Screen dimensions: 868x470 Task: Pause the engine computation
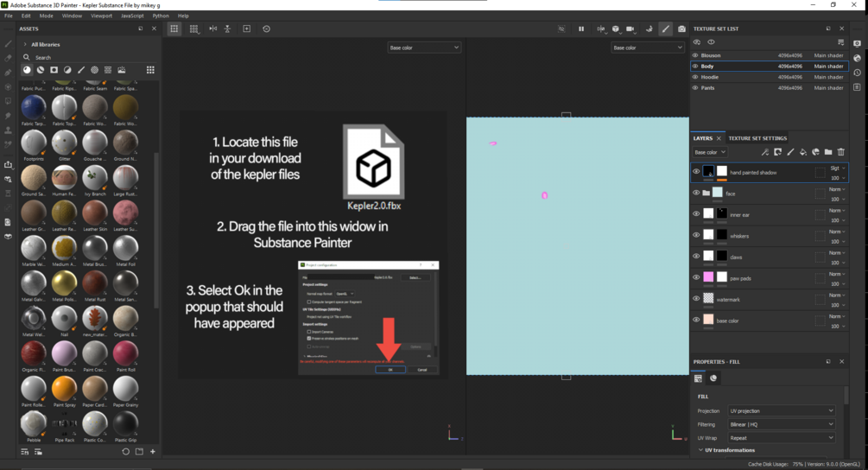(x=581, y=29)
